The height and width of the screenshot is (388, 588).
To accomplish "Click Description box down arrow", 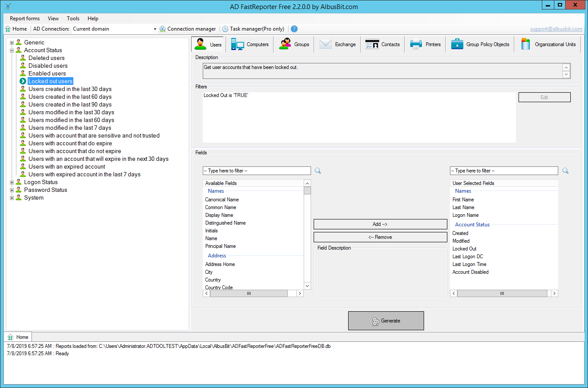I will point(566,75).
